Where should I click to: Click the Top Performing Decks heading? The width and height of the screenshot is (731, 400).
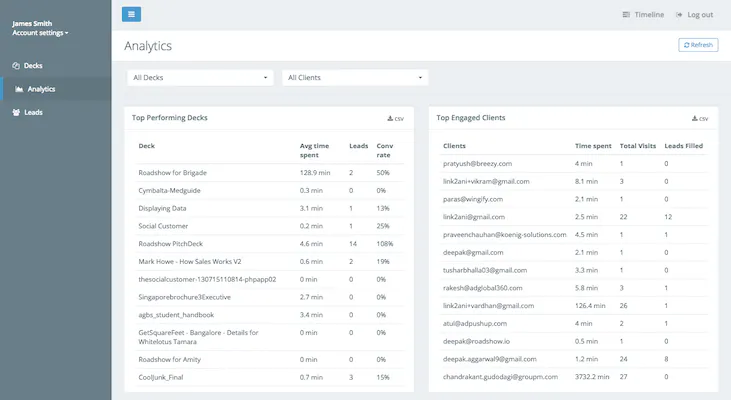pyautogui.click(x=170, y=118)
